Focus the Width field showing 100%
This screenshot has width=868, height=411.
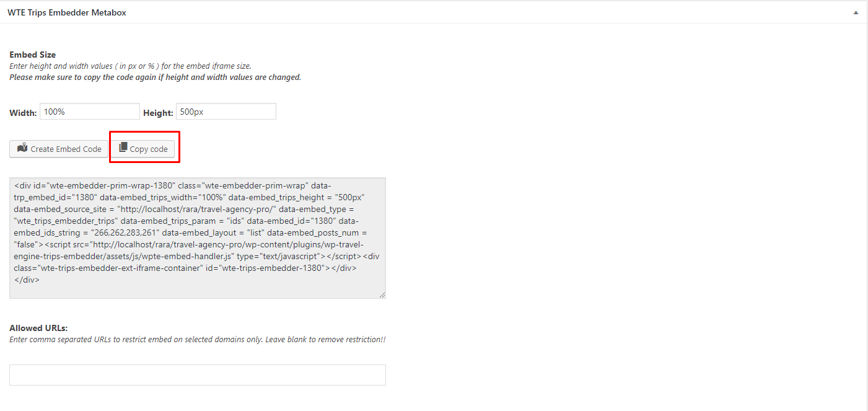90,112
